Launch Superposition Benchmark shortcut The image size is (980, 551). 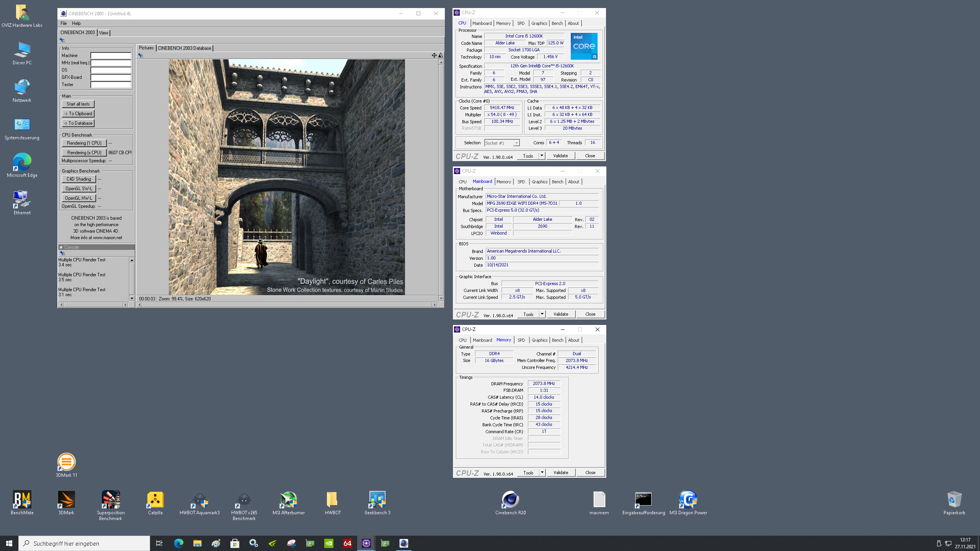point(111,505)
